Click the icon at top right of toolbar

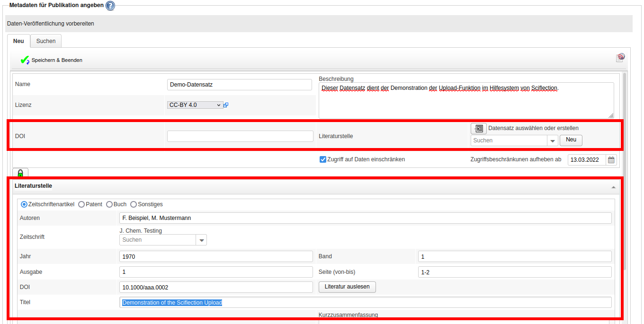620,58
